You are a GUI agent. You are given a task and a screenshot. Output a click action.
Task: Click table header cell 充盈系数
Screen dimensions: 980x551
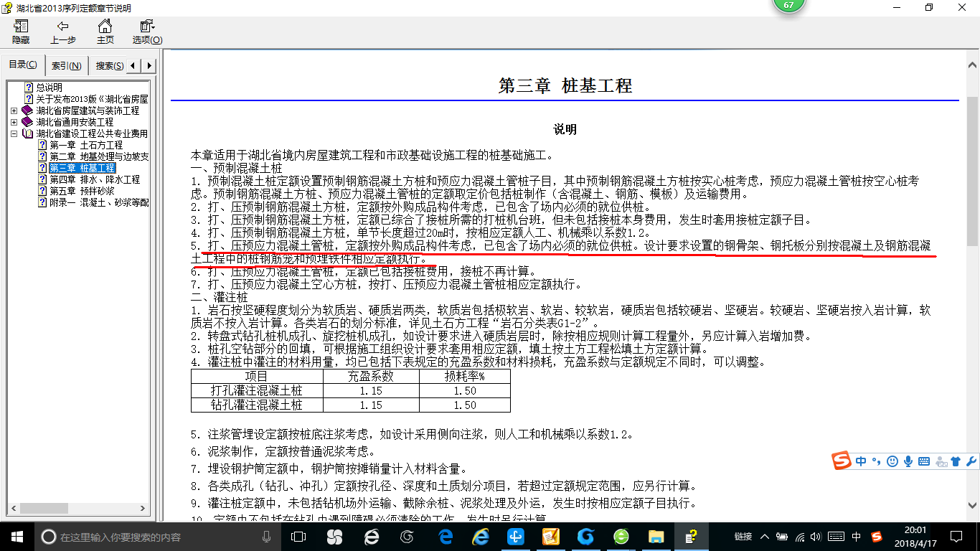tap(370, 376)
